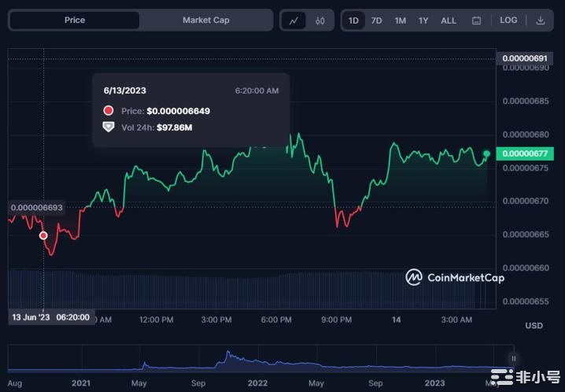This screenshot has height=392, width=565.
Task: Click the green current price dot
Action: [487, 153]
